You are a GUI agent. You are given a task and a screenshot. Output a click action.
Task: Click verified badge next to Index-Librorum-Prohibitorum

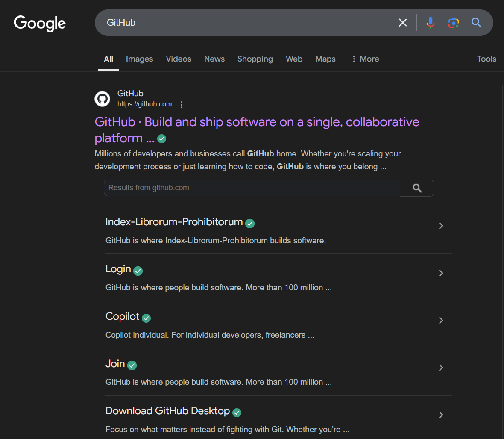[x=250, y=224]
